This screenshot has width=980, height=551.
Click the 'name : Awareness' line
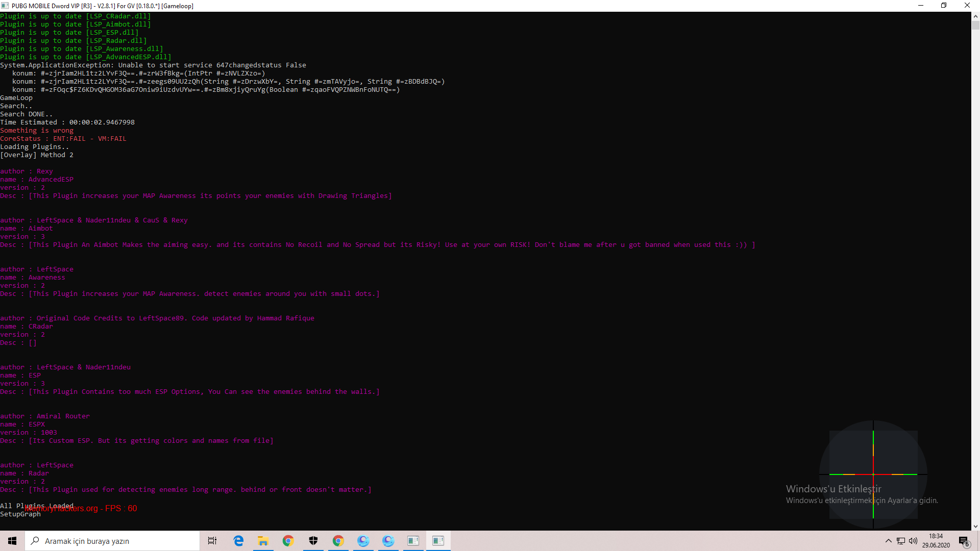point(33,278)
